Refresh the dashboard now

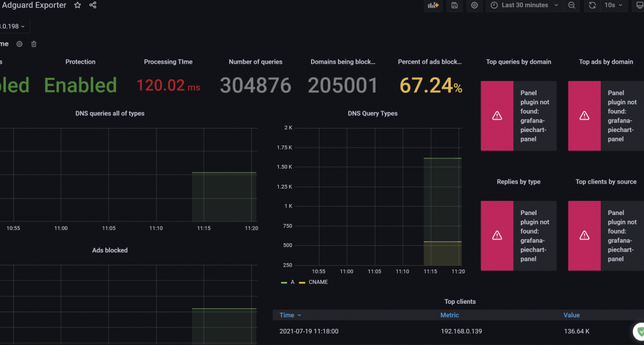(592, 5)
